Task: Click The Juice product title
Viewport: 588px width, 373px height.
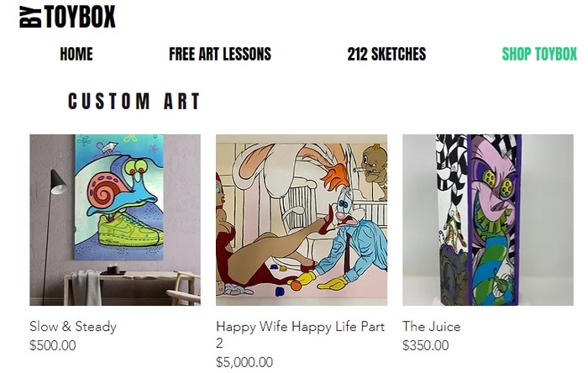Action: [x=432, y=327]
